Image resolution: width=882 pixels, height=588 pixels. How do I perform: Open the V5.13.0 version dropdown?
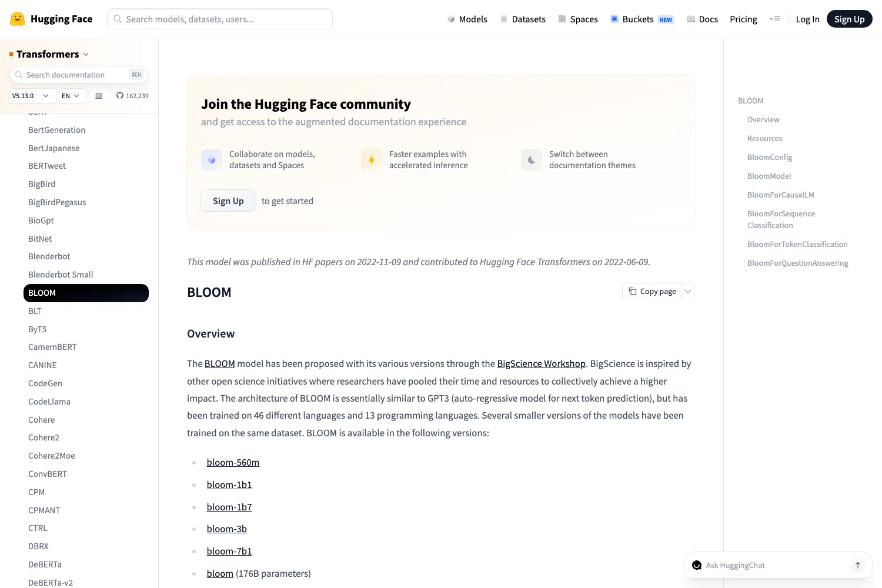coord(32,96)
